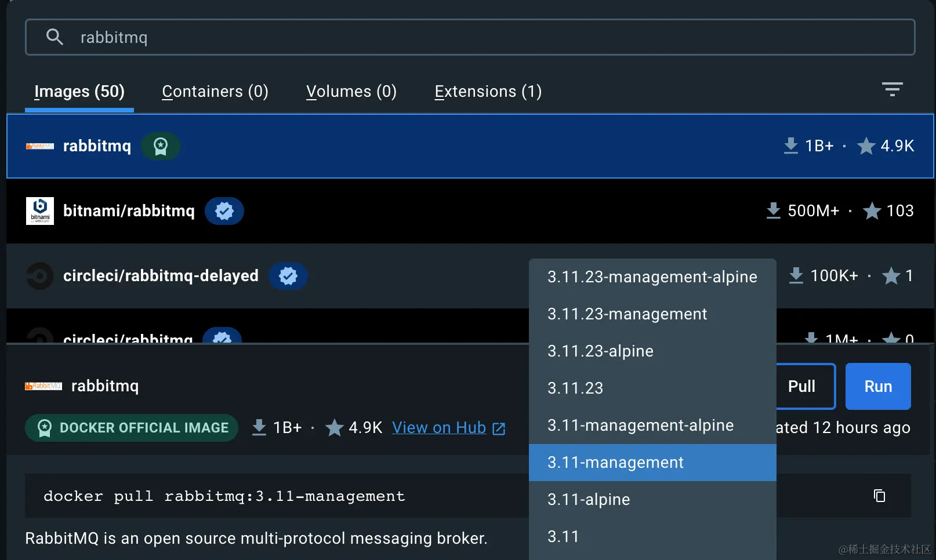Select tag 3.11-alpine
This screenshot has width=936, height=560.
click(x=652, y=500)
